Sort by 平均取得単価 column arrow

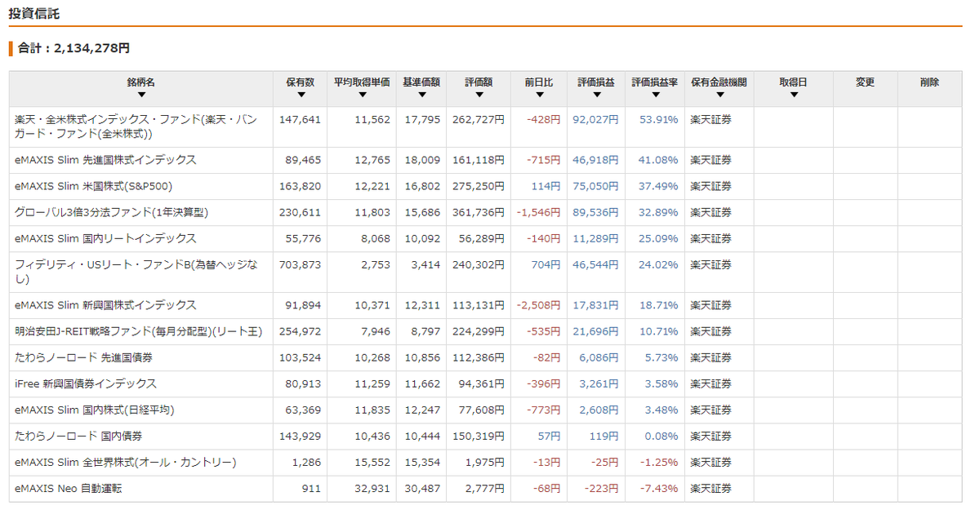(362, 95)
